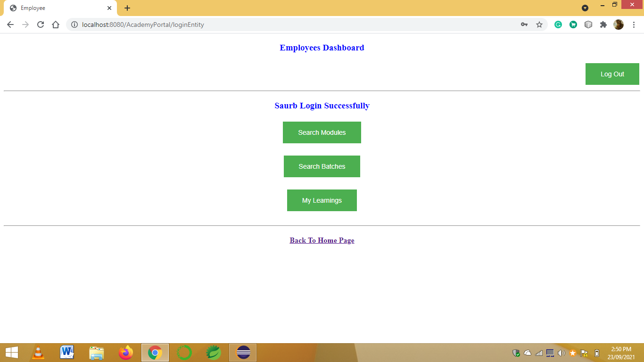Open Spring Tool Suite from taskbar
This screenshot has width=644, height=362.
(214, 353)
